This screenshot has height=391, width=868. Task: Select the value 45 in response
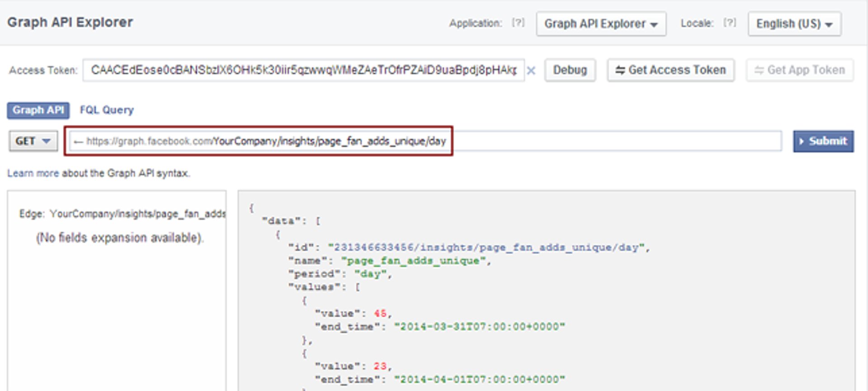pyautogui.click(x=380, y=313)
